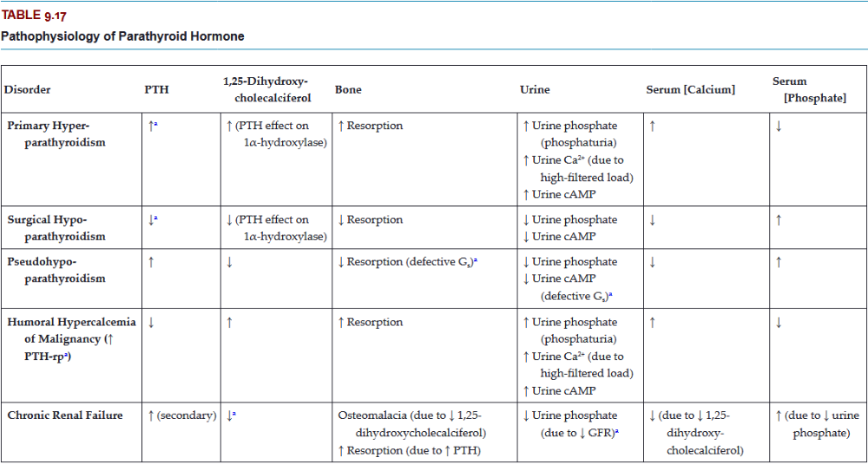Open footnote in Surgical Hypoparathyroidism PTH cell
868x464 pixels.
[156, 219]
